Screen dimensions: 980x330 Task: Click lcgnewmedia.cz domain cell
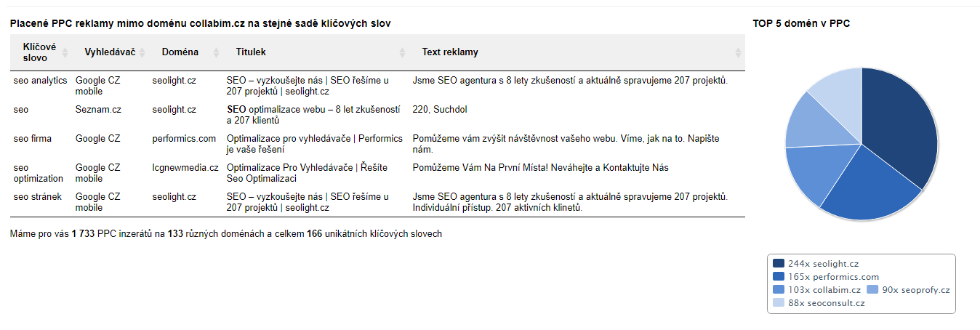(x=185, y=168)
